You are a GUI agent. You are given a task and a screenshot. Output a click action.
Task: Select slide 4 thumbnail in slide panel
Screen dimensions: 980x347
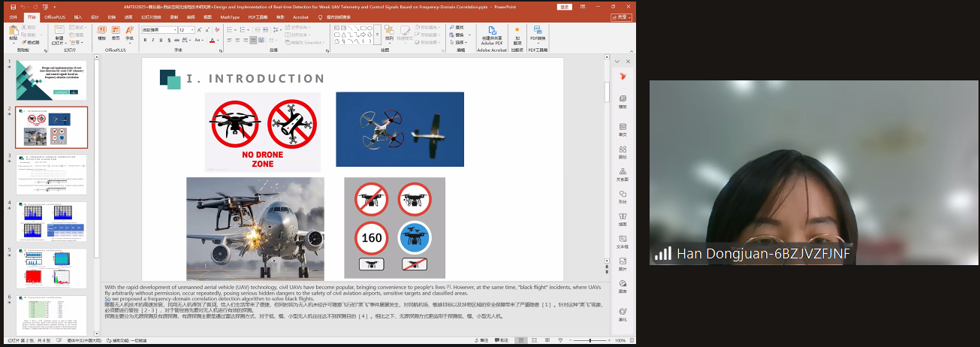[52, 221]
